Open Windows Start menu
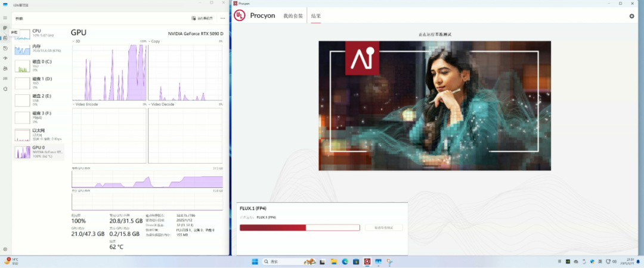Image resolution: width=644 pixels, height=268 pixels. coord(255,261)
